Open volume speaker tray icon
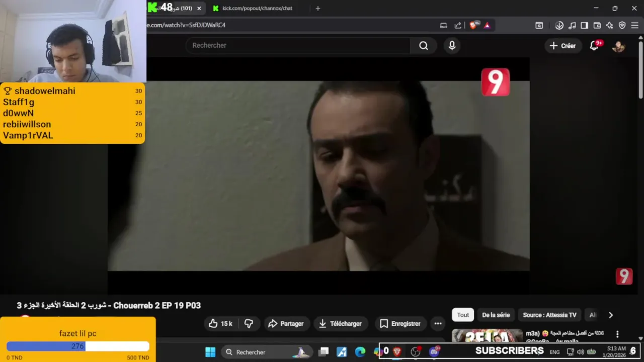This screenshot has width=644, height=362. [580, 352]
